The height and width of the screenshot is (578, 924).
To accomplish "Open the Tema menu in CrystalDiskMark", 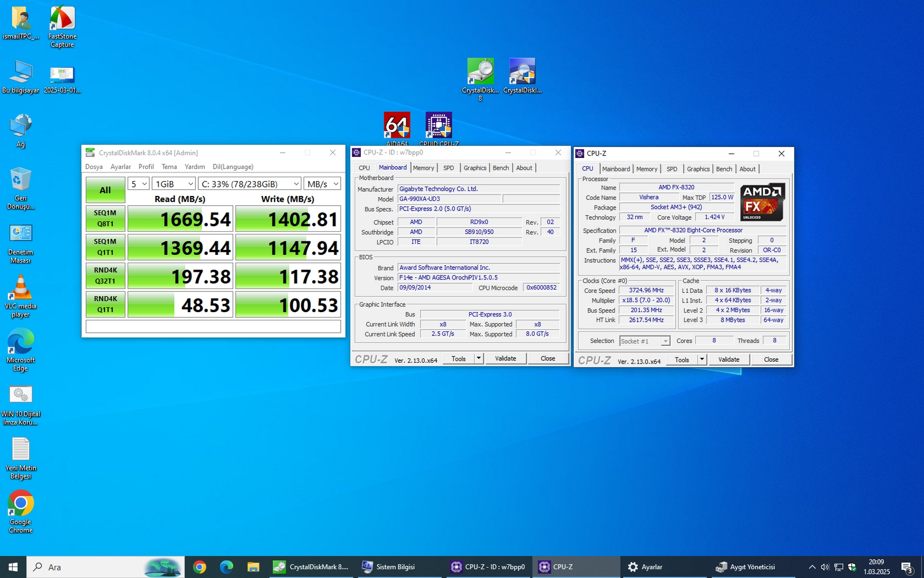I will 169,167.
